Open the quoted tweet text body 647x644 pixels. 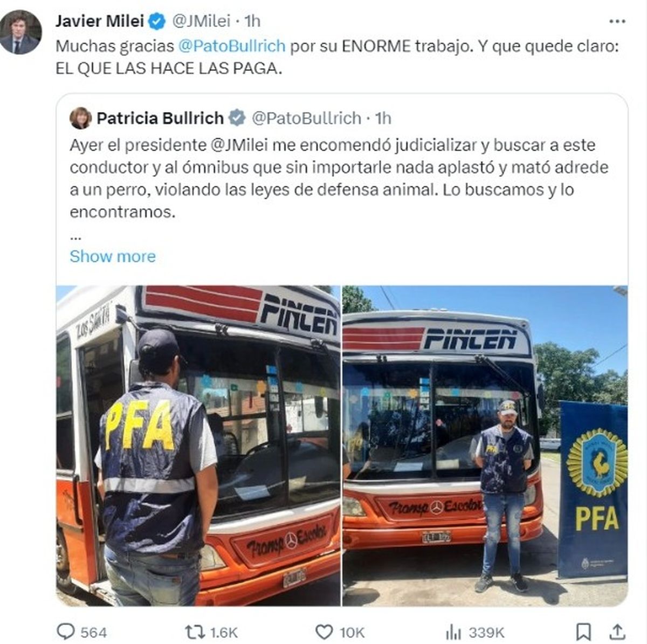point(339,178)
